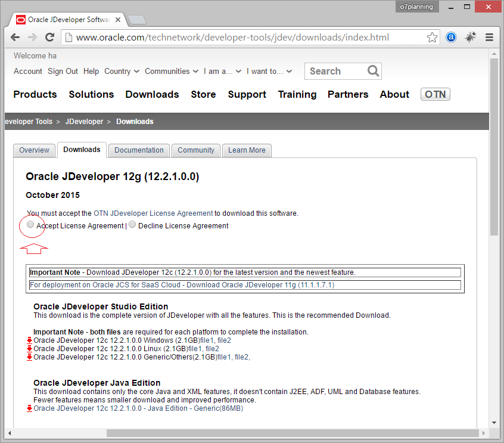Open Support in main navigation
Viewport: 504px width, 443px height.
[x=247, y=94]
